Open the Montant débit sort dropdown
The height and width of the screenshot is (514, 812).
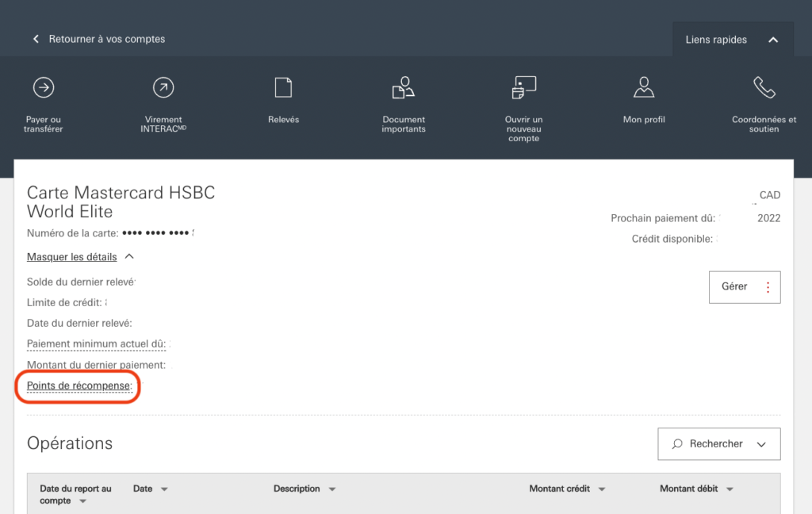coord(730,489)
